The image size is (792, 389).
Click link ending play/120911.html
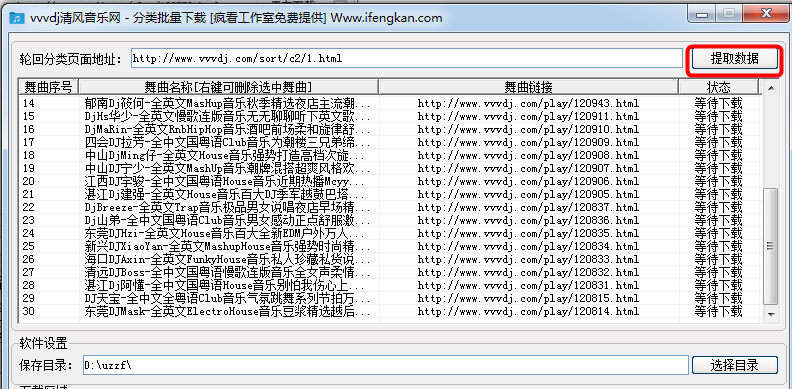528,117
